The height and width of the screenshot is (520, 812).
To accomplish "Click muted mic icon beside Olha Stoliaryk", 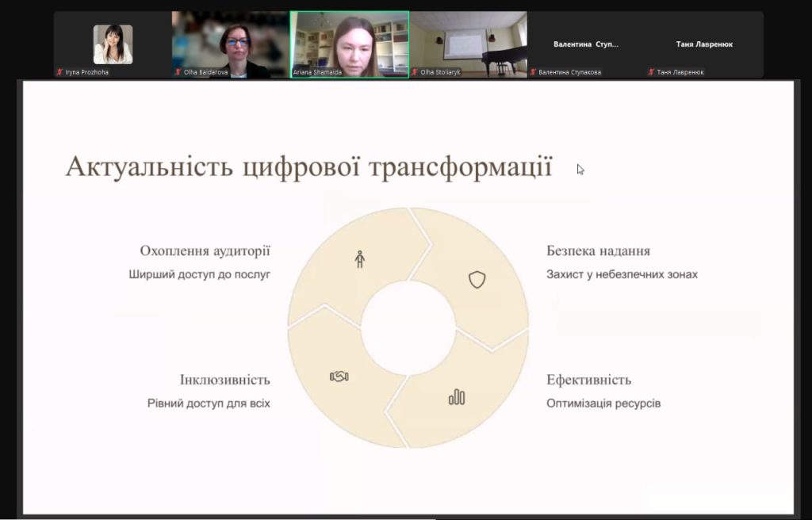I will (x=416, y=72).
